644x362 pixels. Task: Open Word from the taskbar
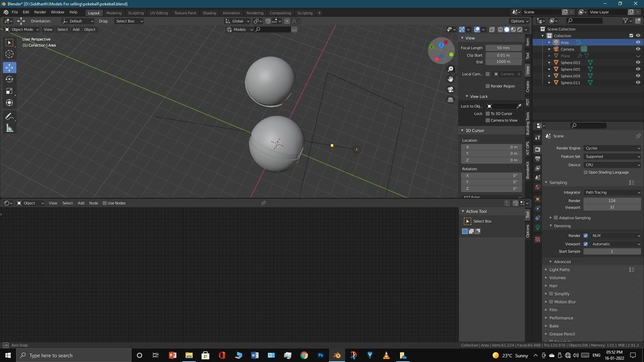pos(255,355)
